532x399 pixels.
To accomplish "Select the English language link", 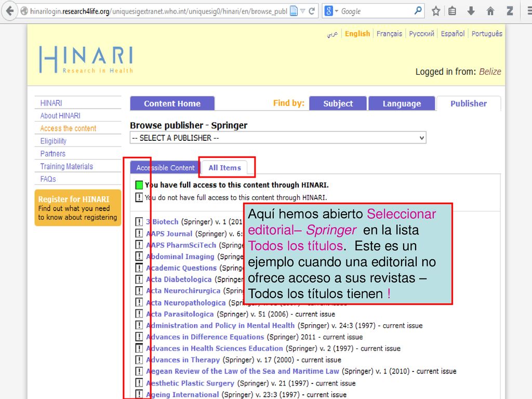I will [357, 34].
